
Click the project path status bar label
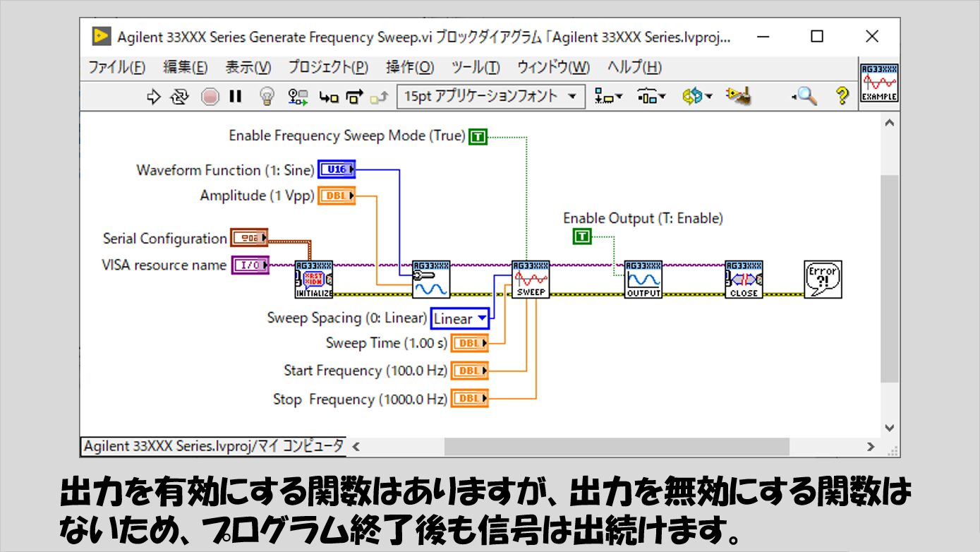pyautogui.click(x=214, y=446)
